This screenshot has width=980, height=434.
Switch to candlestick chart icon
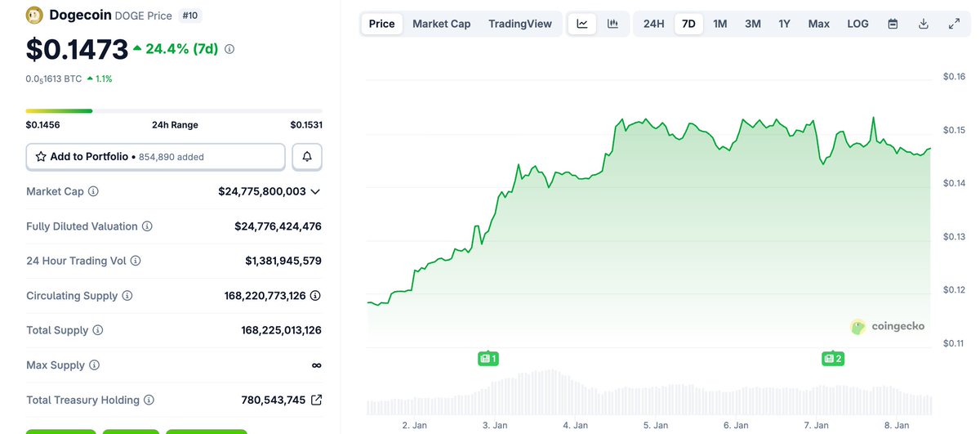pos(612,24)
